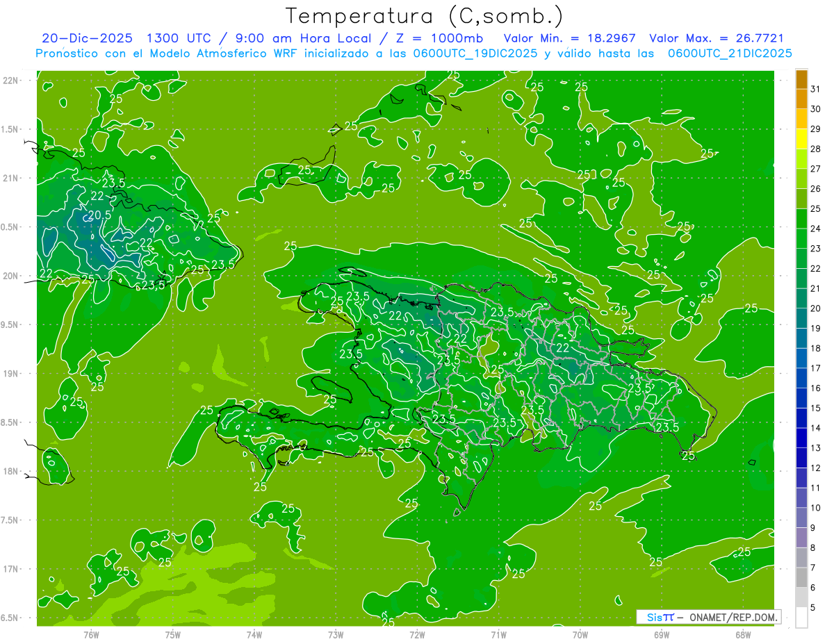
Task: Click the '17N' latitude axis label
Action: click(x=10, y=569)
